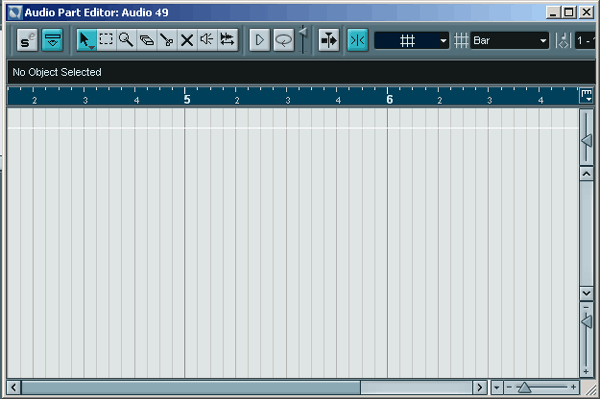Toggle the Snap on/off button
This screenshot has width=600, height=399.
click(358, 40)
